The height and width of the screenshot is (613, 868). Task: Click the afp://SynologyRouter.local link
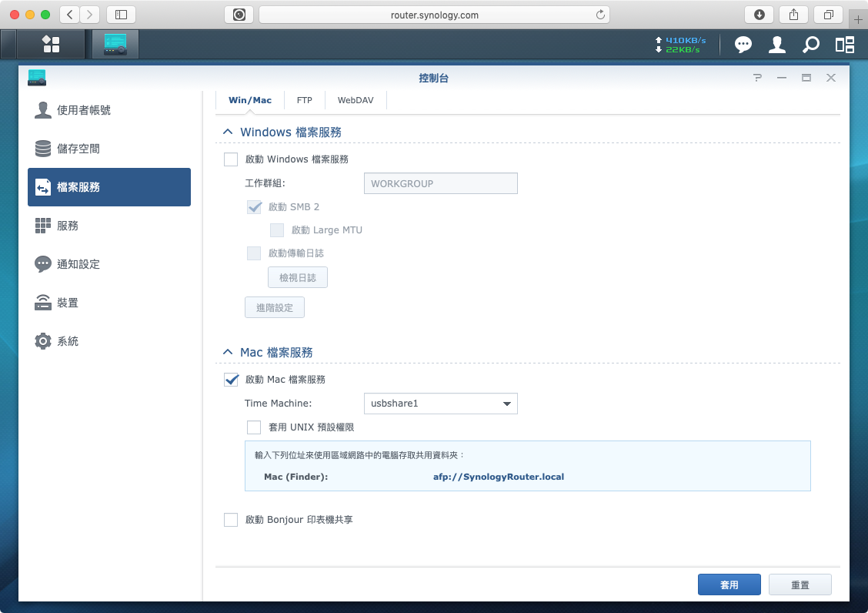point(498,477)
